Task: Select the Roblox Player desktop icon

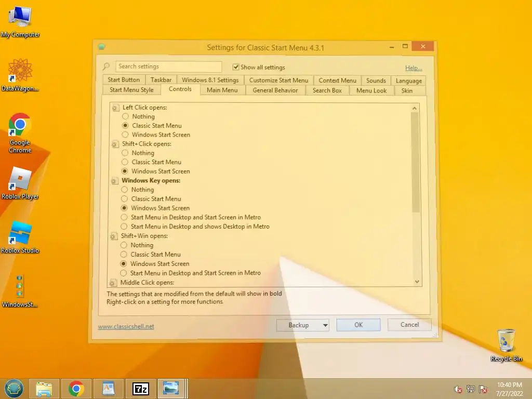Action: pos(20,183)
